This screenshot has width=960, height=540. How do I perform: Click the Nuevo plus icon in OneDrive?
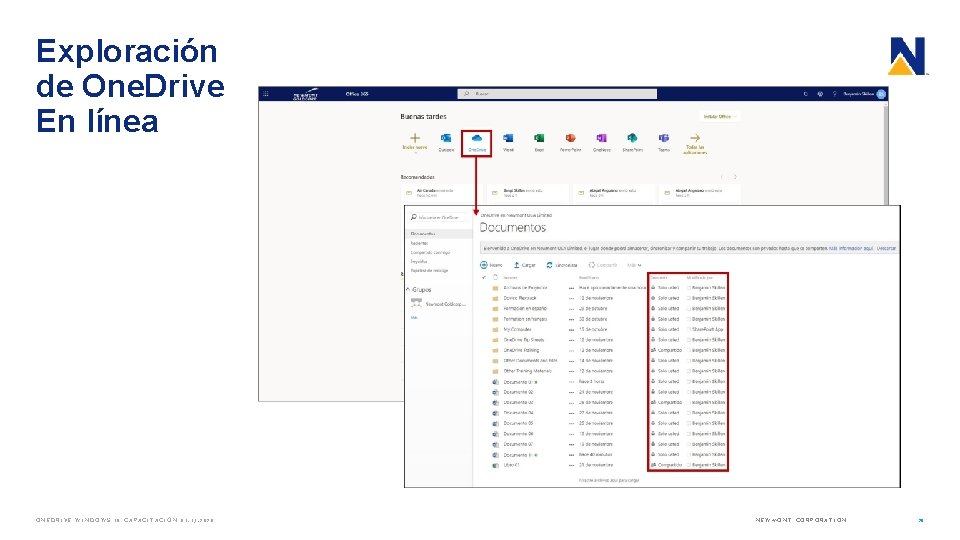484,265
